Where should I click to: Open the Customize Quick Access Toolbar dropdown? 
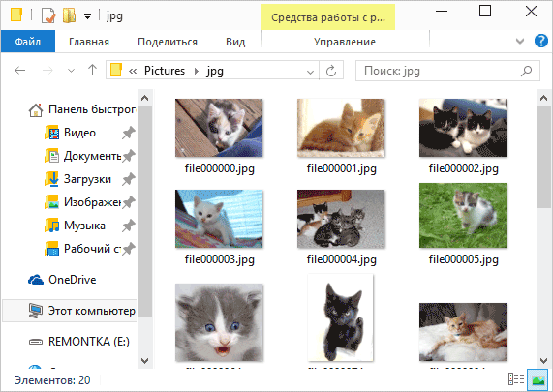pos(87,16)
